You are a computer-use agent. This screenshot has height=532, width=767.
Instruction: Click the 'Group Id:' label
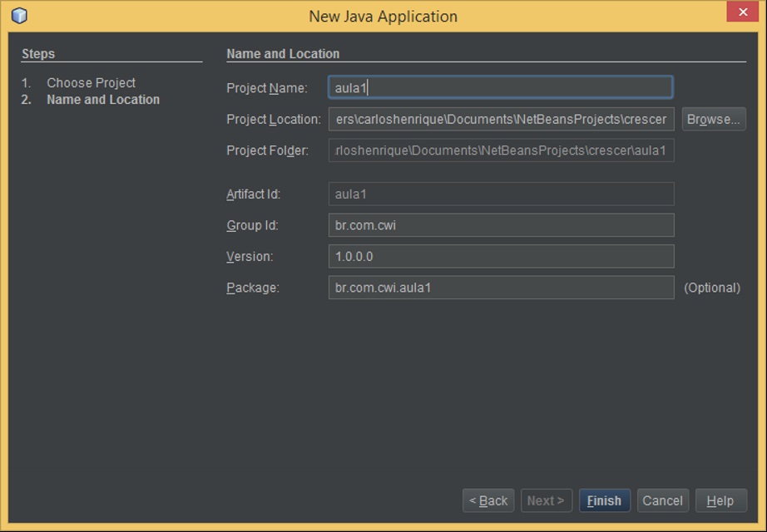[x=252, y=225]
